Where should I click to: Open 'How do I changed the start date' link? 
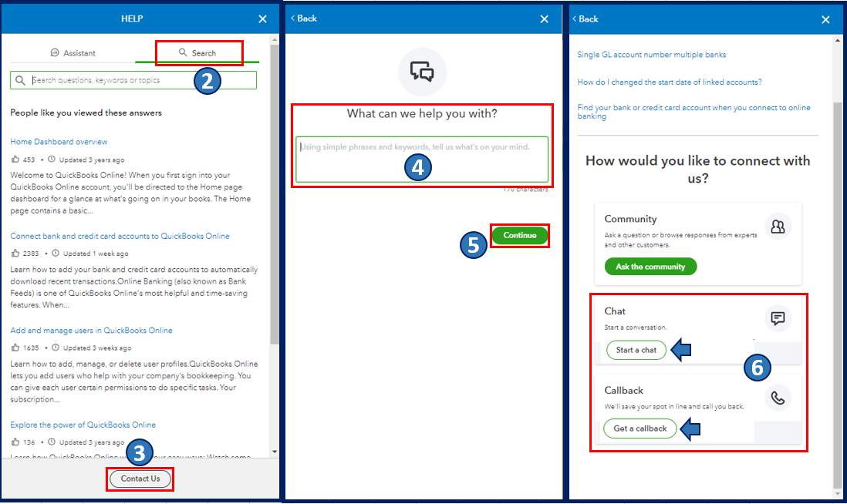pos(670,82)
